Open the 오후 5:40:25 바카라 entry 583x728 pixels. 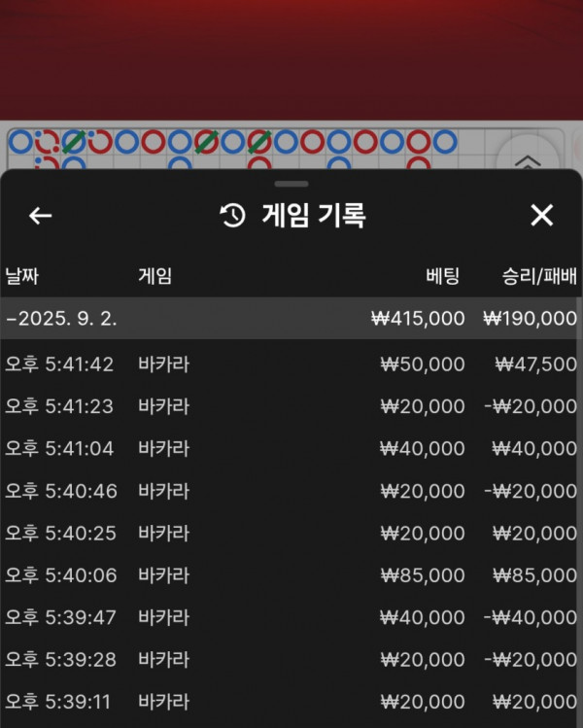tap(291, 533)
